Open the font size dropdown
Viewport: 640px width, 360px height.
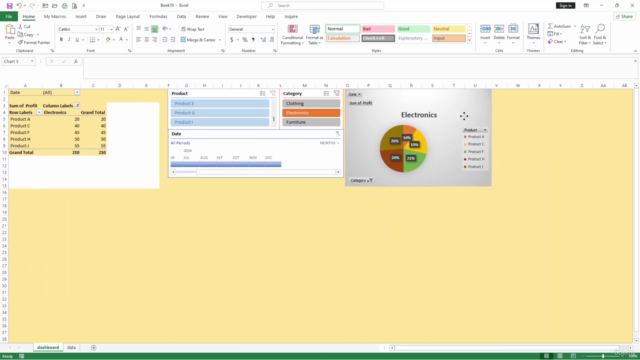111,29
